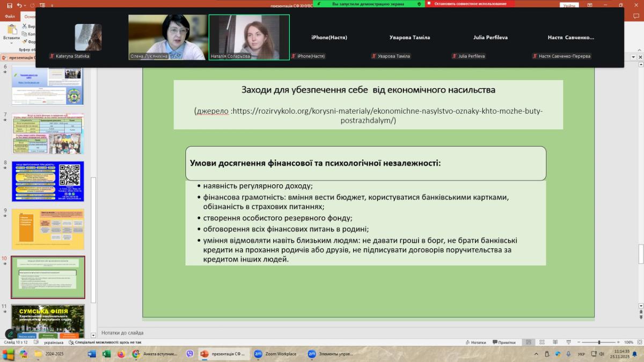Toggle the Примітки comments pane
Image resolution: width=644 pixels, height=362 pixels.
(x=503, y=342)
